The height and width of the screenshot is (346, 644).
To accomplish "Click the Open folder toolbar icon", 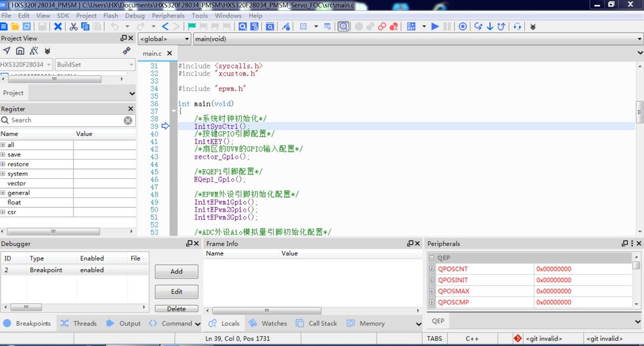I will tap(15, 26).
